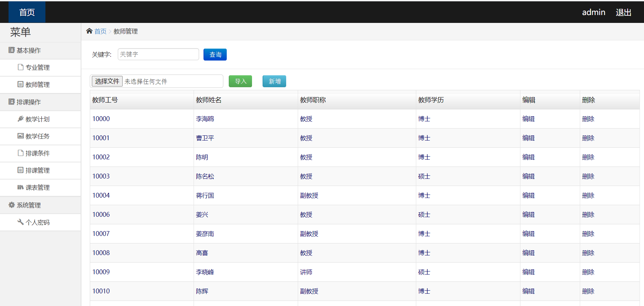The width and height of the screenshot is (644, 306).
Task: Click 编辑 for 姜兴
Action: [x=528, y=215]
